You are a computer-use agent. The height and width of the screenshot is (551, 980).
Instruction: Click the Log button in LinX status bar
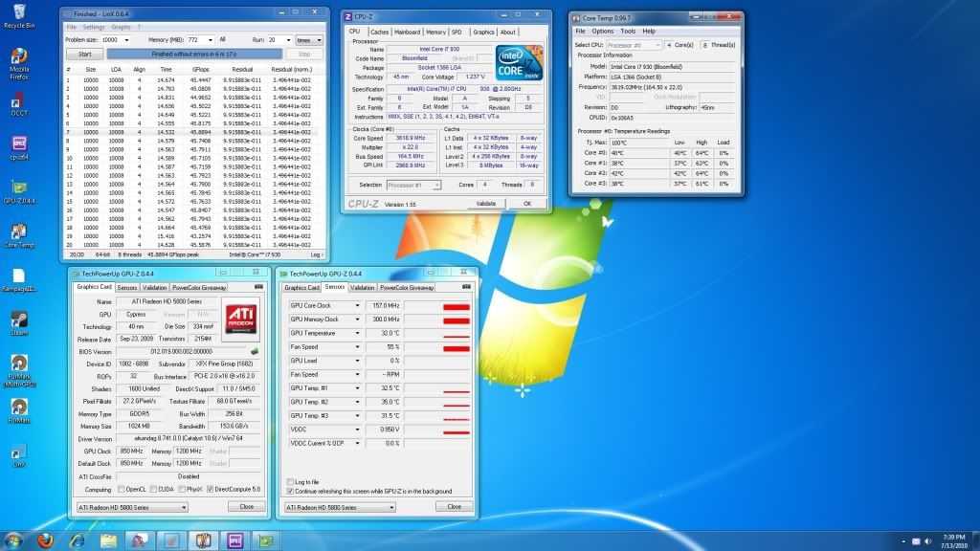[x=316, y=254]
